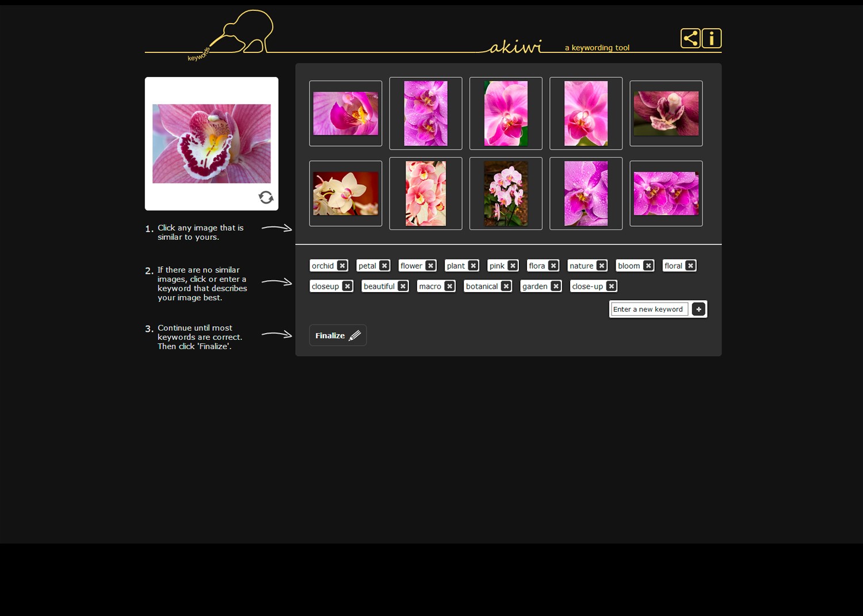The height and width of the screenshot is (616, 863).
Task: Dismiss the 'nature' keyword
Action: 601,265
